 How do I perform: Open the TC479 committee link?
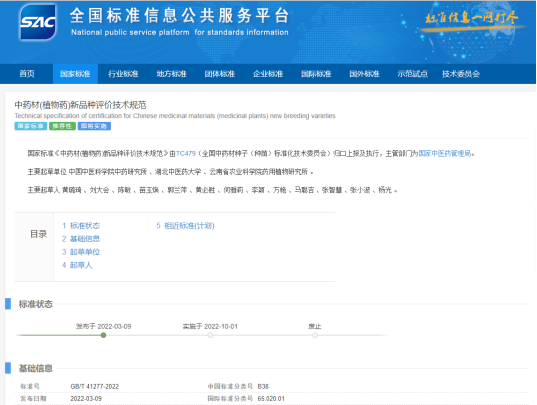pos(186,153)
